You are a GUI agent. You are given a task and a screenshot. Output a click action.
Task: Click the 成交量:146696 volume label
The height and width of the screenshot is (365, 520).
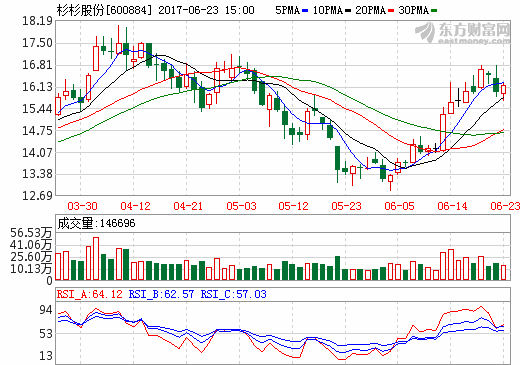[x=96, y=223]
